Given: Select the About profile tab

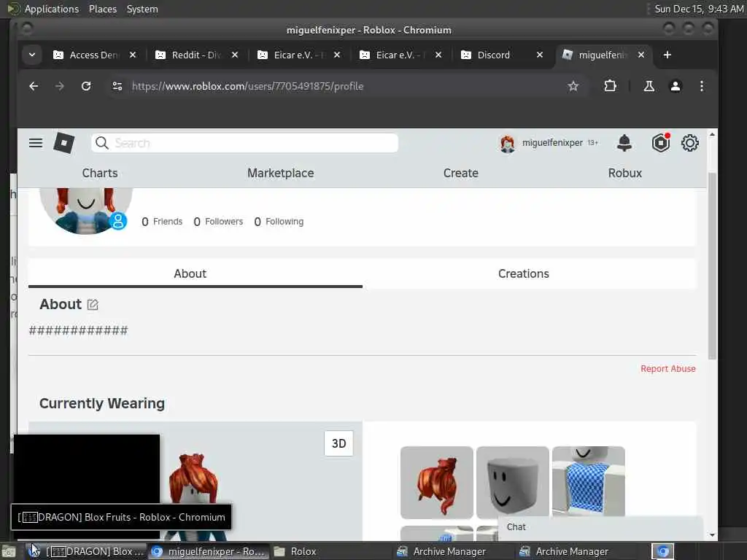Looking at the screenshot, I should click(190, 274).
